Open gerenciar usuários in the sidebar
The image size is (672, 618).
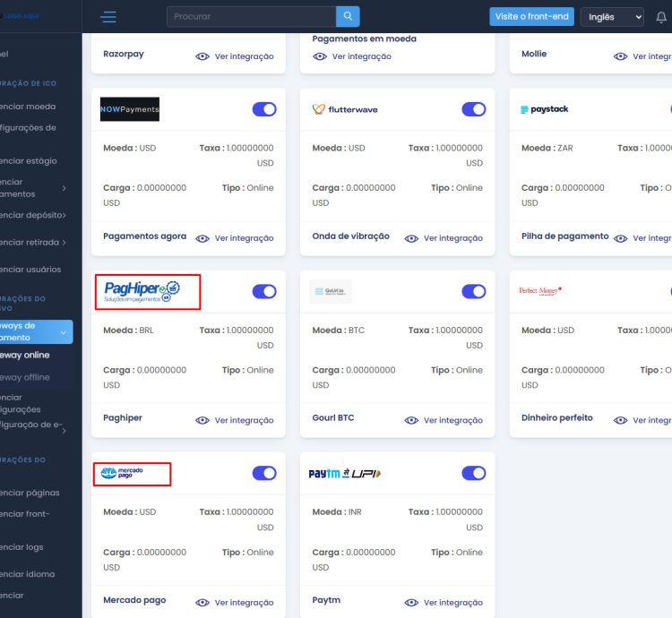point(30,270)
